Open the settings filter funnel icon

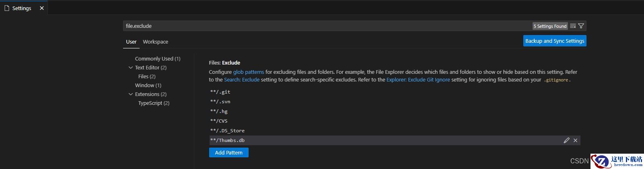point(581,26)
